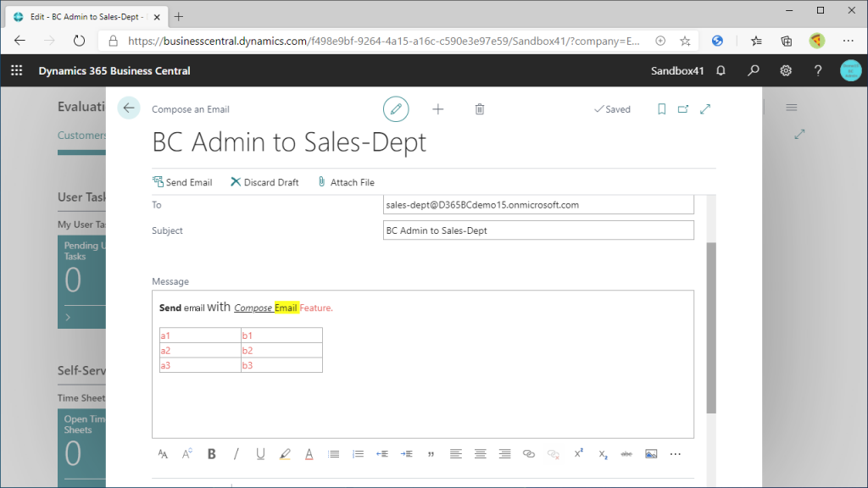Image resolution: width=868 pixels, height=488 pixels.
Task: Open the browser Collections icon
Action: (x=786, y=41)
